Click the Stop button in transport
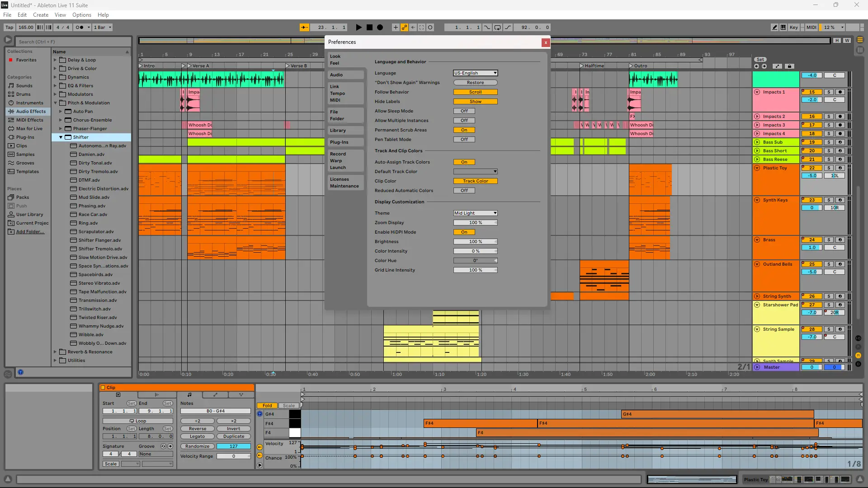 click(x=369, y=28)
